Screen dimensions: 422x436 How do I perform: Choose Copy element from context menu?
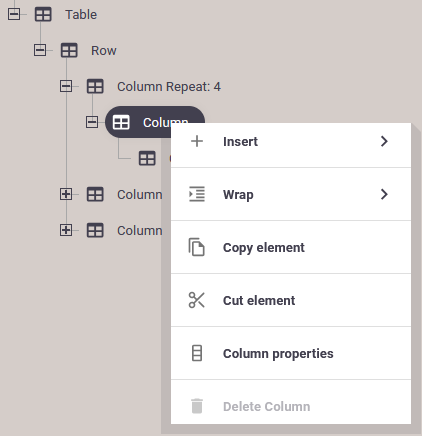click(x=291, y=247)
